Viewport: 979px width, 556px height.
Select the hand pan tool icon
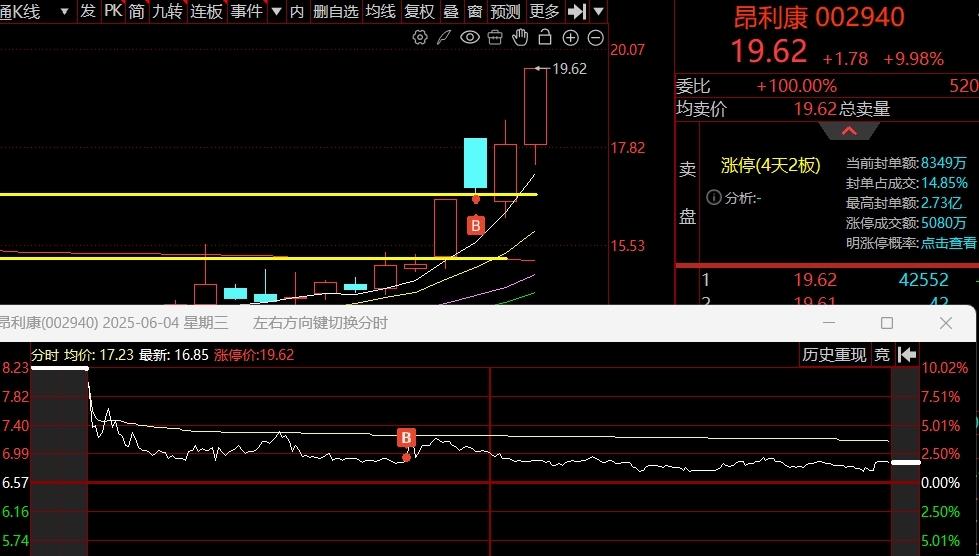[x=520, y=37]
